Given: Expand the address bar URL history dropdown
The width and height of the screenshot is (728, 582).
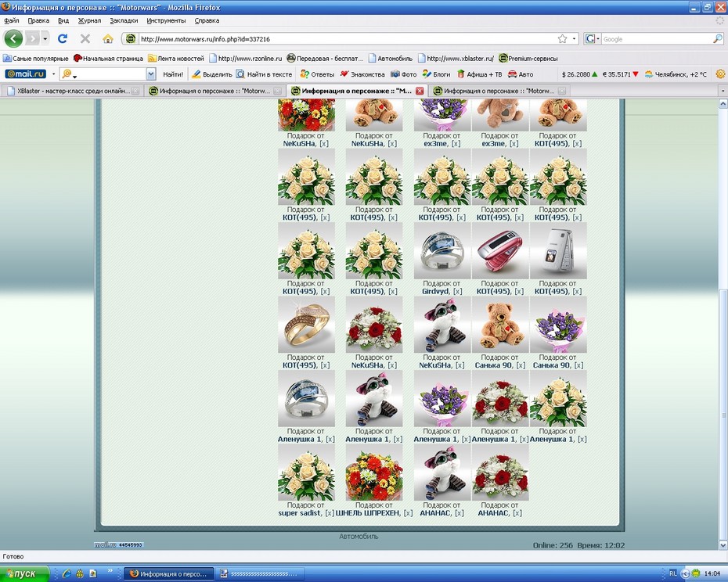Looking at the screenshot, I should pyautogui.click(x=575, y=39).
